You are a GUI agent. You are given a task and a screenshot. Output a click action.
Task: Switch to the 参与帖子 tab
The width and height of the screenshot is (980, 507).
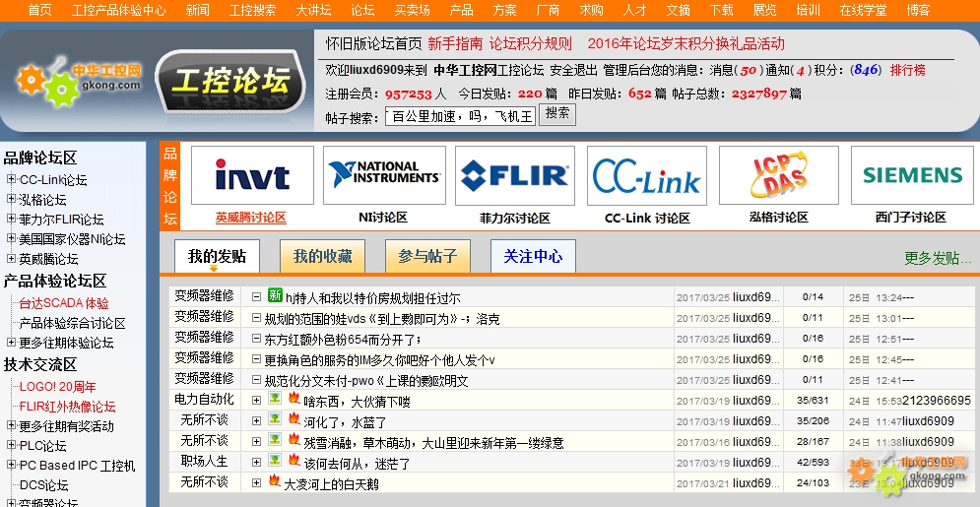[428, 257]
